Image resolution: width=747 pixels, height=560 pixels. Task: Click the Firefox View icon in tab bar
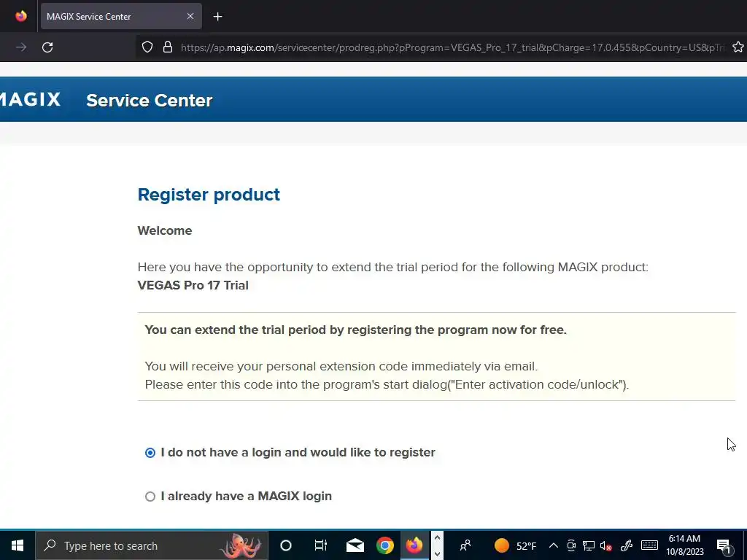coord(21,16)
